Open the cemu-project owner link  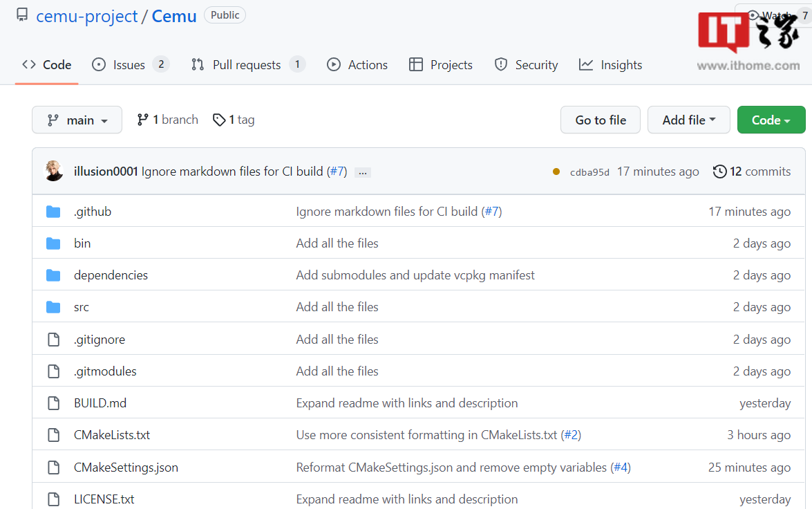86,16
